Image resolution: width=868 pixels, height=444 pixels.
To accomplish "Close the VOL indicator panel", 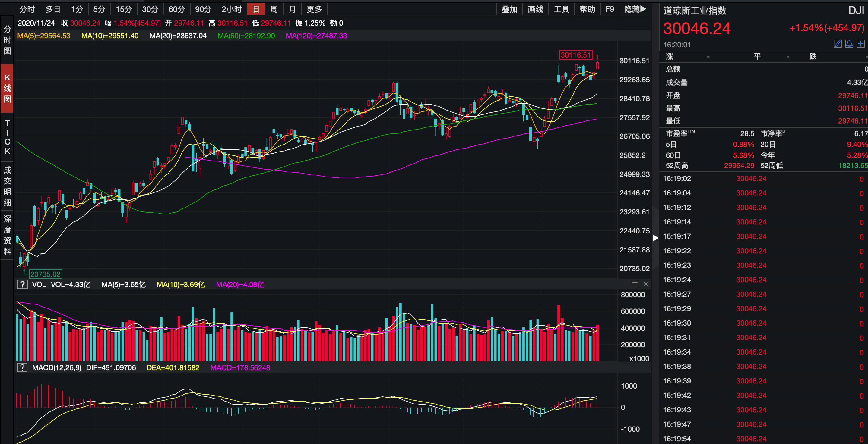I will (646, 284).
